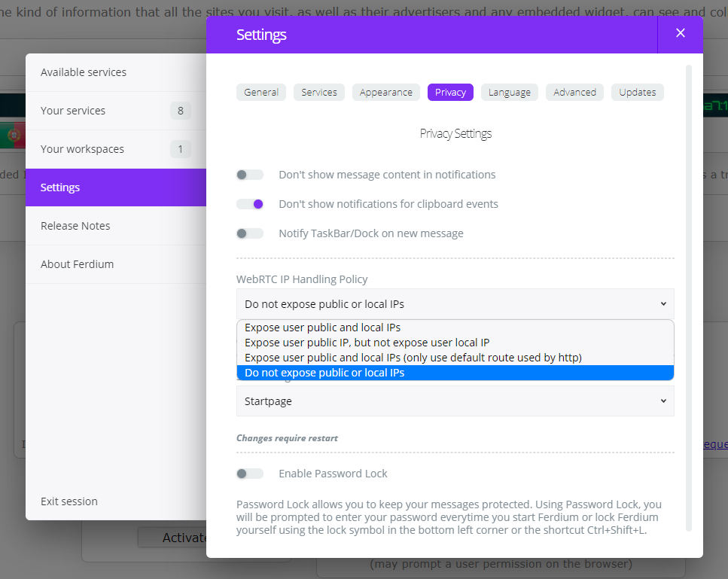This screenshot has height=579, width=728.
Task: Switch to the General settings tab
Action: pos(261,92)
